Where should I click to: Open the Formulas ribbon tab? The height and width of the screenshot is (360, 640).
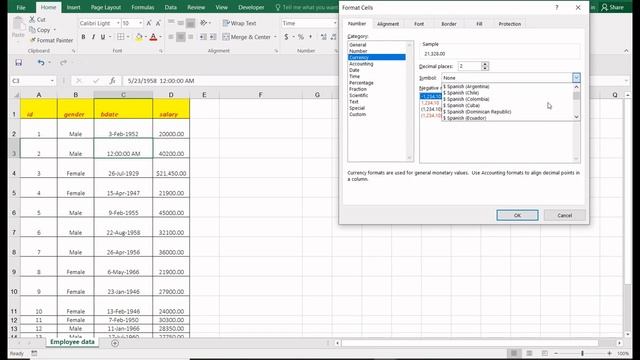tap(142, 7)
